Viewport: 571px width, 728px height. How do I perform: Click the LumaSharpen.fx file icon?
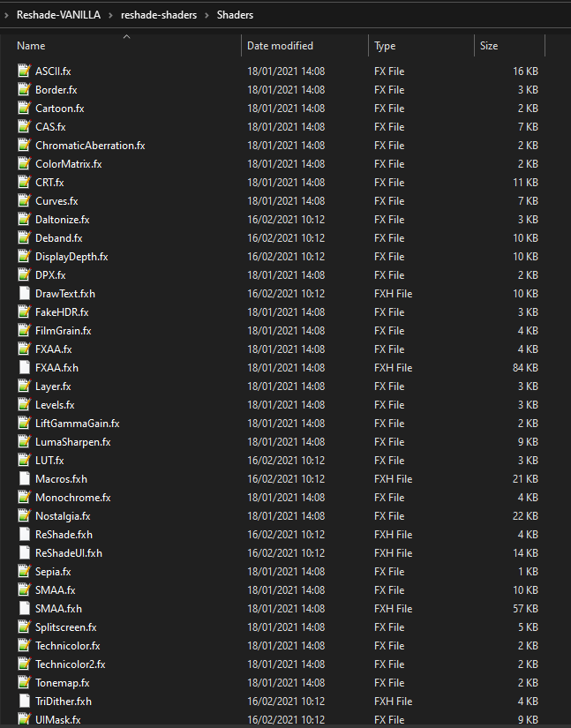click(24, 441)
